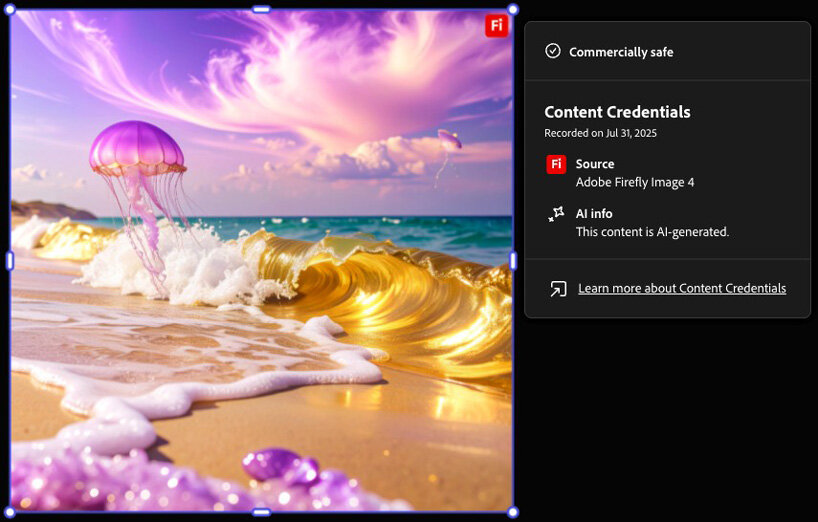This screenshot has height=522, width=818.
Task: Click the Fi badge on the image corner
Action: [x=496, y=26]
